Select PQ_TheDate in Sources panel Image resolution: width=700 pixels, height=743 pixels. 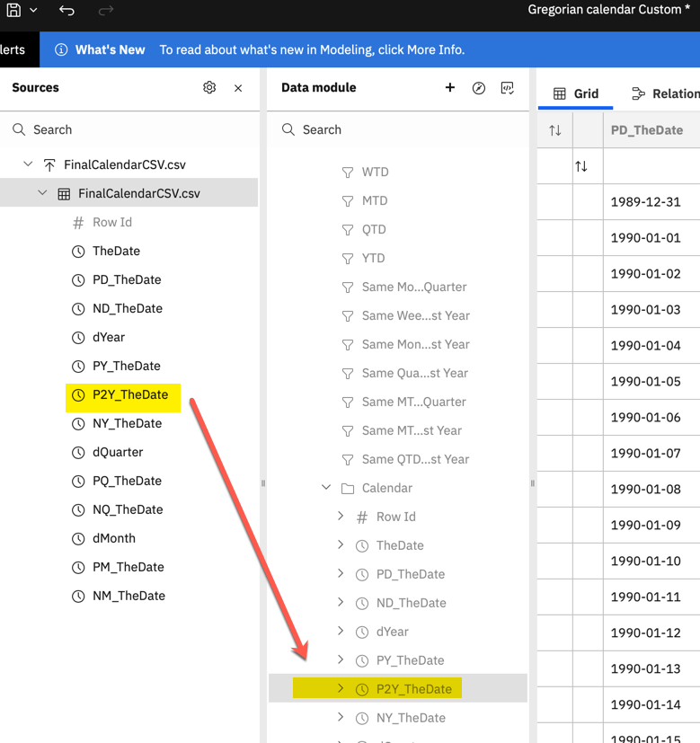(127, 481)
